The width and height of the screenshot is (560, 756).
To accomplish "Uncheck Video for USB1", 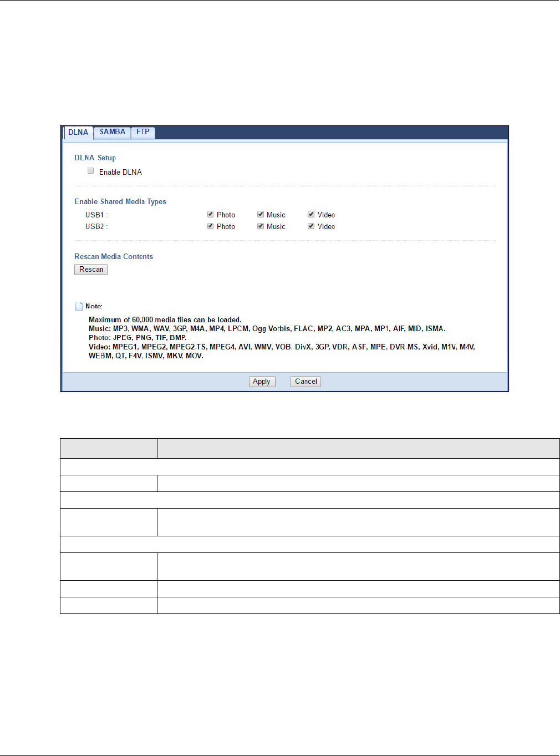I will [x=311, y=214].
